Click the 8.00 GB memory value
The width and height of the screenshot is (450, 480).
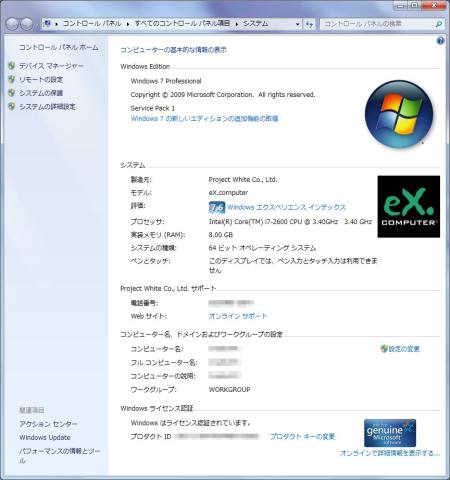click(x=221, y=235)
